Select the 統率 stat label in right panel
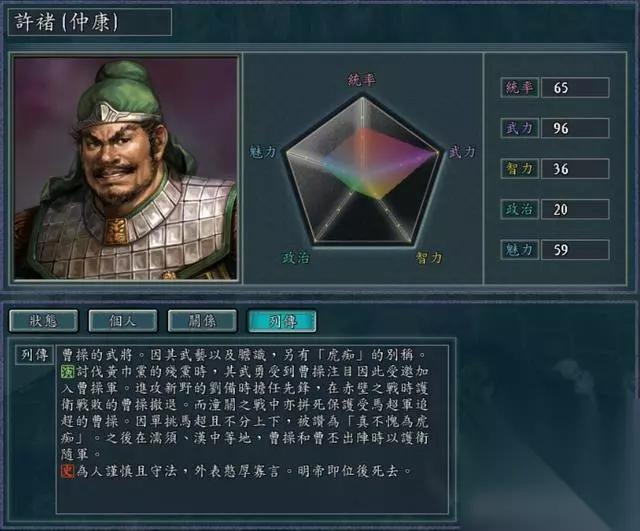 (x=520, y=87)
